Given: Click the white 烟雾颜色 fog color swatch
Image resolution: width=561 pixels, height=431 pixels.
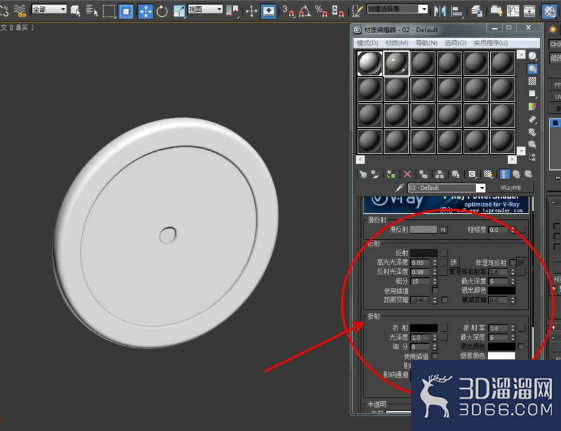Looking at the screenshot, I should click(x=501, y=356).
